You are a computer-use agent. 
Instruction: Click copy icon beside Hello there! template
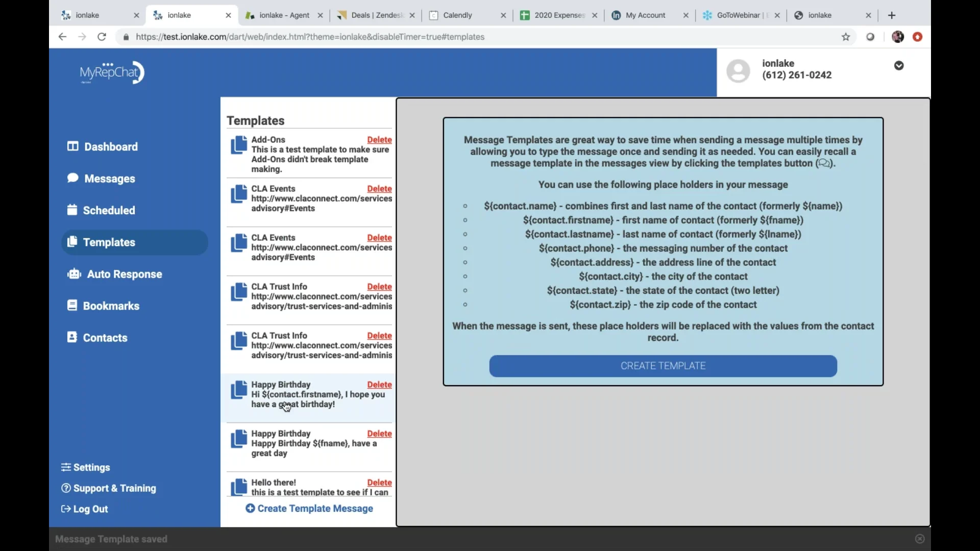click(238, 487)
